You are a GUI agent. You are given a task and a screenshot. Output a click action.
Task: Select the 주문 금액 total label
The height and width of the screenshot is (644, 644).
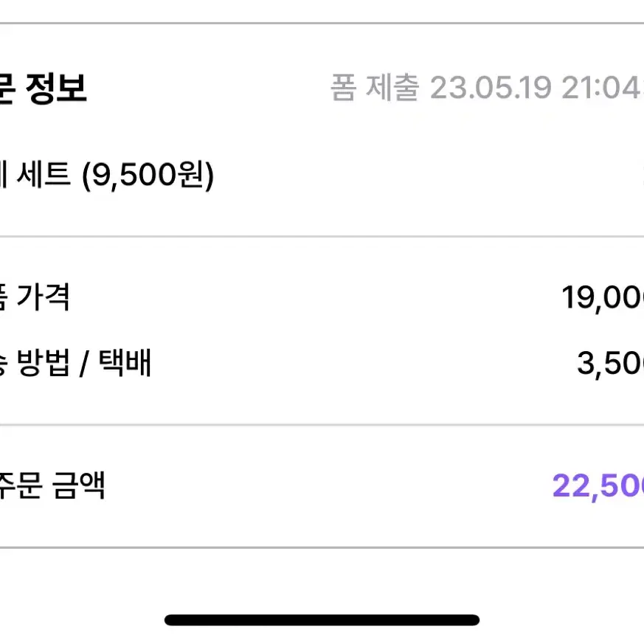coord(52,485)
